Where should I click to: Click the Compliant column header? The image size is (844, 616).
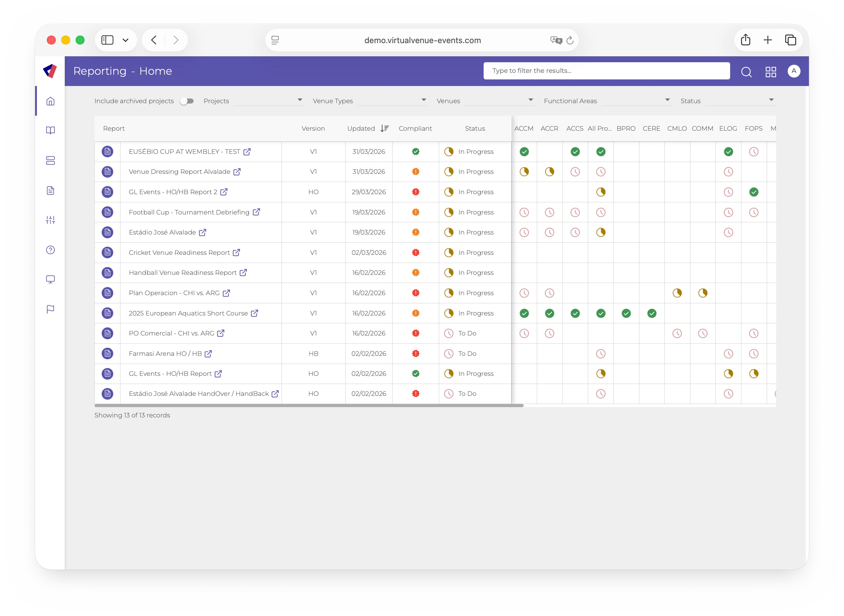pyautogui.click(x=415, y=128)
